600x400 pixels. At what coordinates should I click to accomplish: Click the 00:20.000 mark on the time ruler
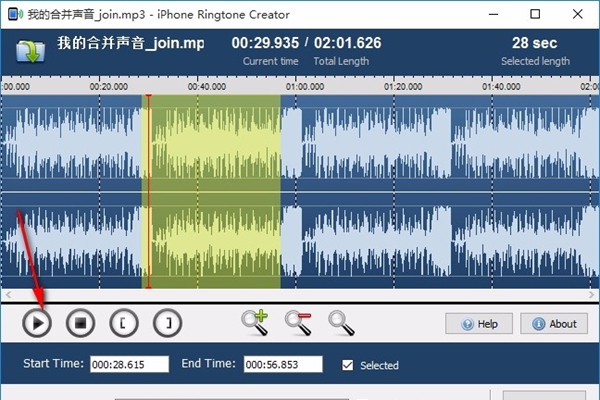point(109,87)
